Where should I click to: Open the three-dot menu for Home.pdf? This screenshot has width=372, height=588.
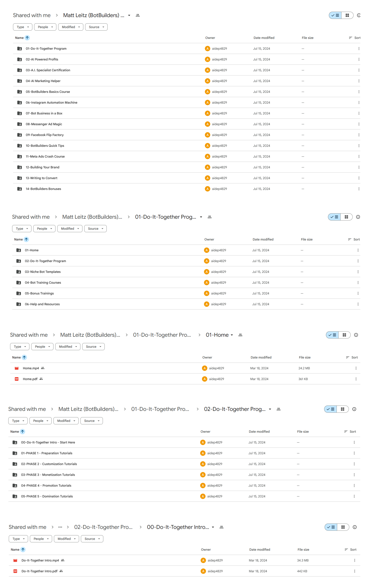[356, 379]
